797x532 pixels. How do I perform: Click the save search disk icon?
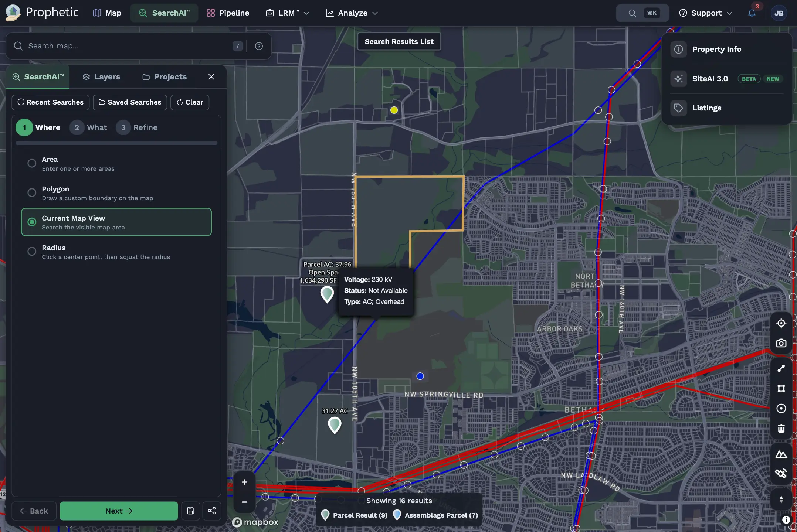190,511
